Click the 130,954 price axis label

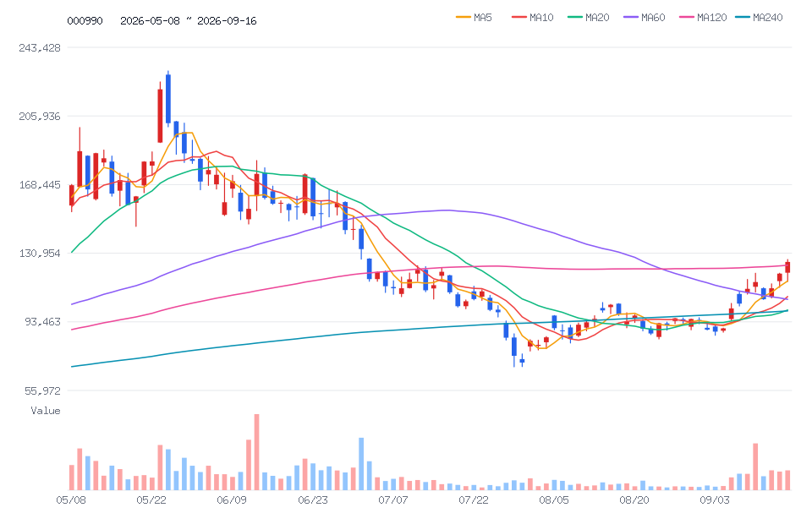tap(40, 254)
